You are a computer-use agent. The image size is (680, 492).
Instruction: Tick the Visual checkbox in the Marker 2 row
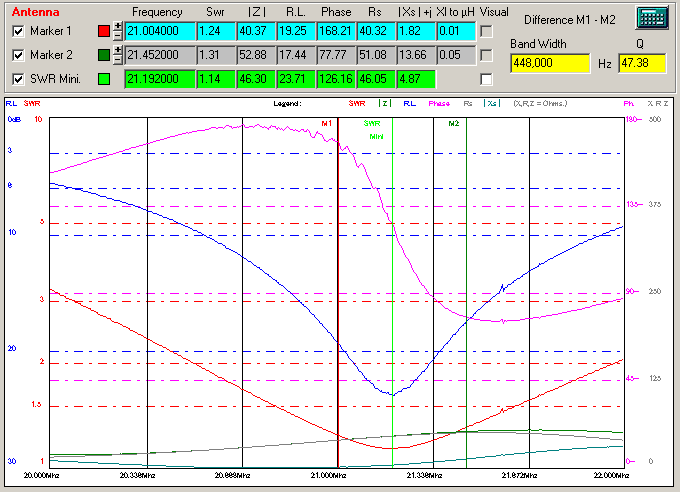pyautogui.click(x=486, y=55)
